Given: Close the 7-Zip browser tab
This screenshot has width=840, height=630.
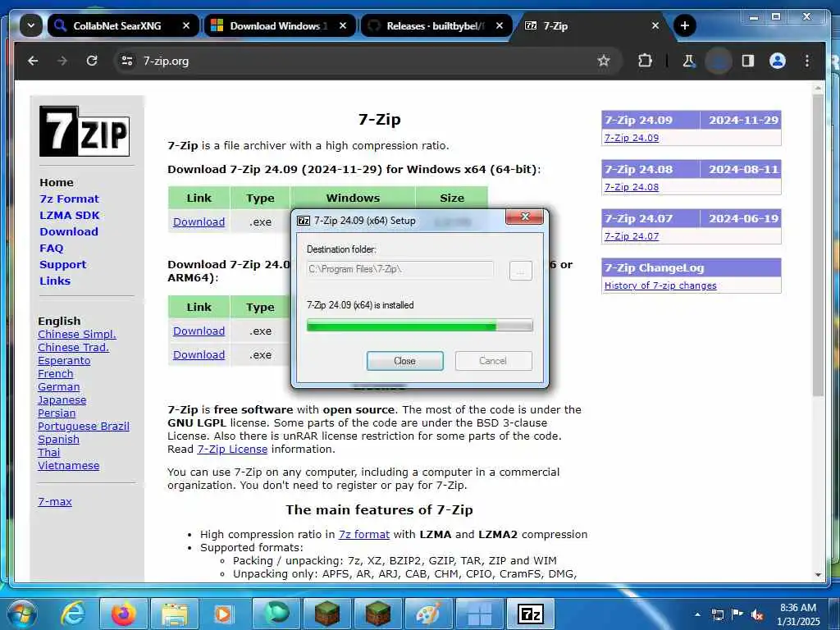Looking at the screenshot, I should pos(655,25).
